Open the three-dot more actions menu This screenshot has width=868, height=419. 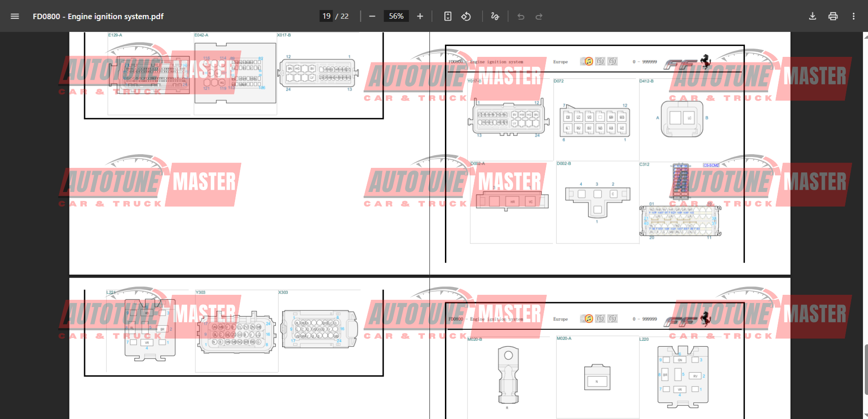click(853, 16)
